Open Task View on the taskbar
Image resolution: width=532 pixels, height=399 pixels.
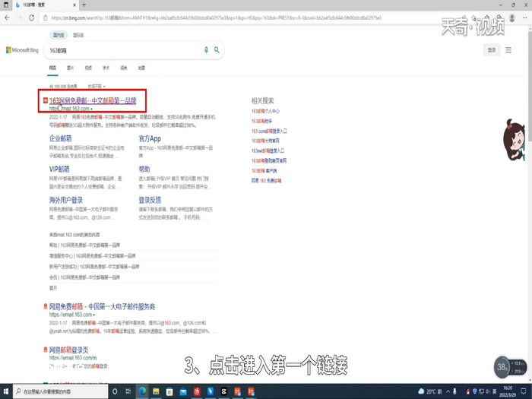(128, 391)
